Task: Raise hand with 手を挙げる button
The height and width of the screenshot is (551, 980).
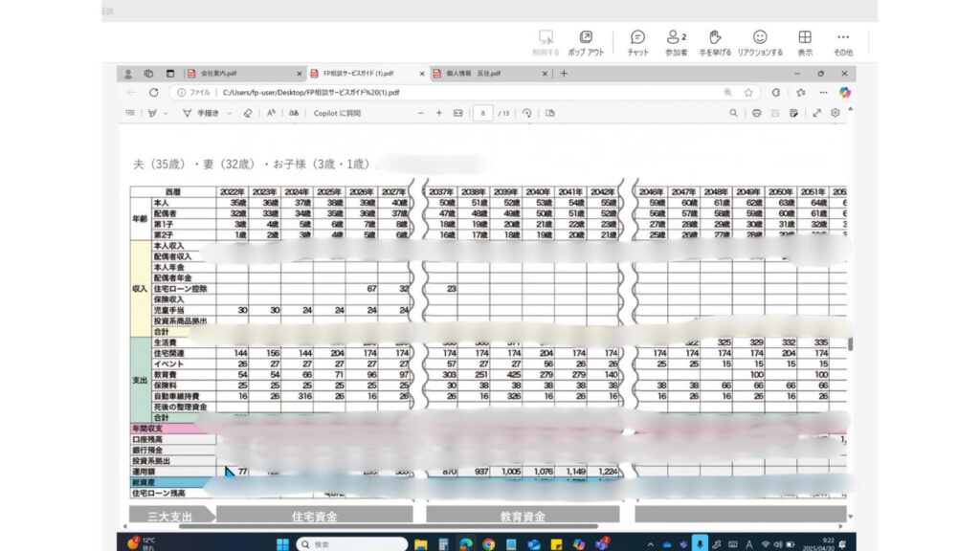Action: click(x=715, y=42)
